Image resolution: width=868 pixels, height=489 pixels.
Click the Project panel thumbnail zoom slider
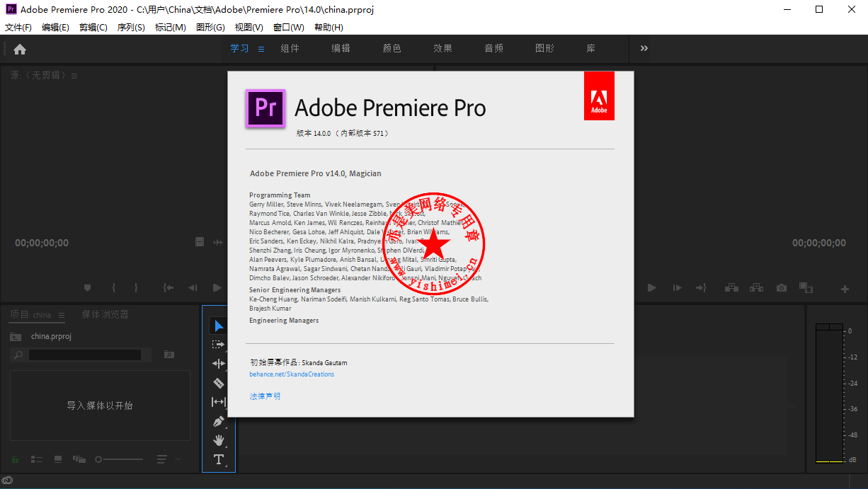(x=119, y=459)
